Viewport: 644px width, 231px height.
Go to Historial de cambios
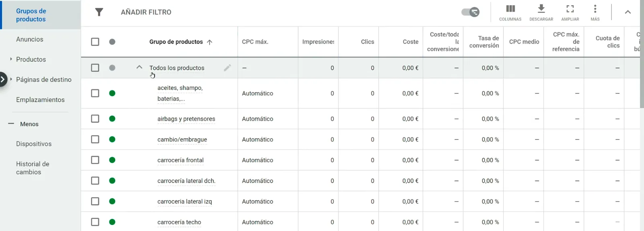pyautogui.click(x=33, y=168)
